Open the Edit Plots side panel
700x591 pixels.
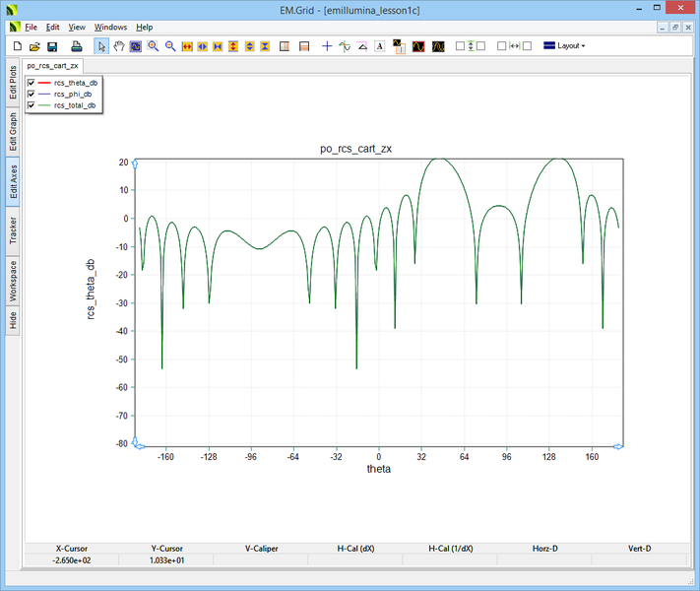click(13, 83)
